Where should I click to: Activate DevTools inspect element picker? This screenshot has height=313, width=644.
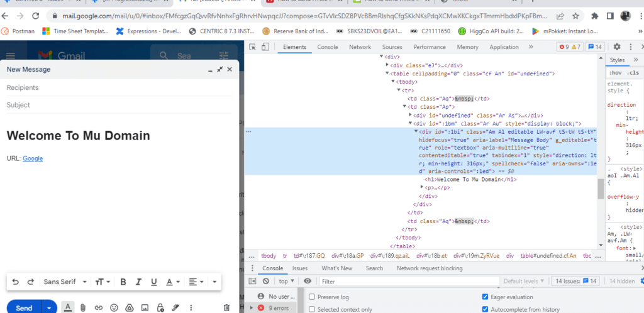[x=253, y=47]
